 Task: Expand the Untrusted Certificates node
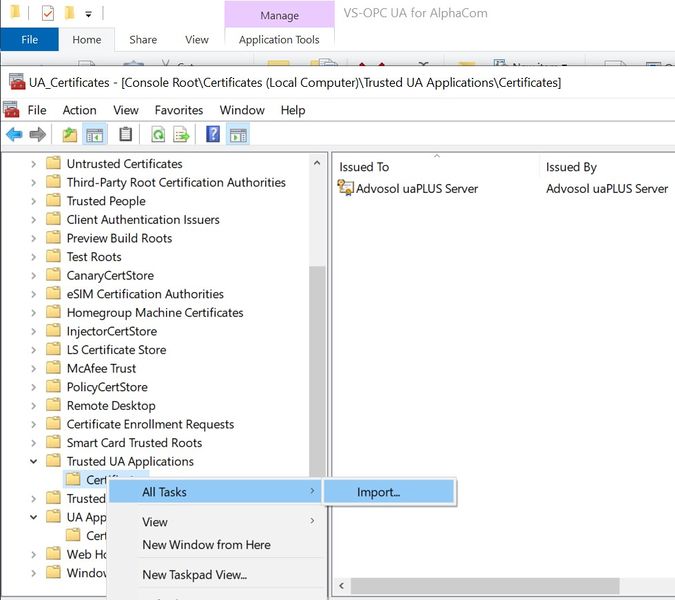click(x=34, y=164)
